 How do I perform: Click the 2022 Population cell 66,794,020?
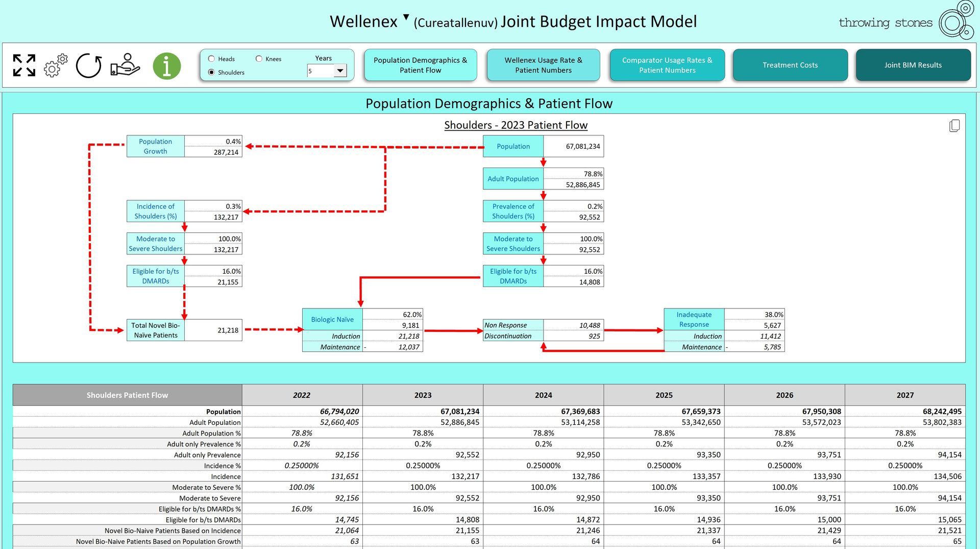[302, 412]
